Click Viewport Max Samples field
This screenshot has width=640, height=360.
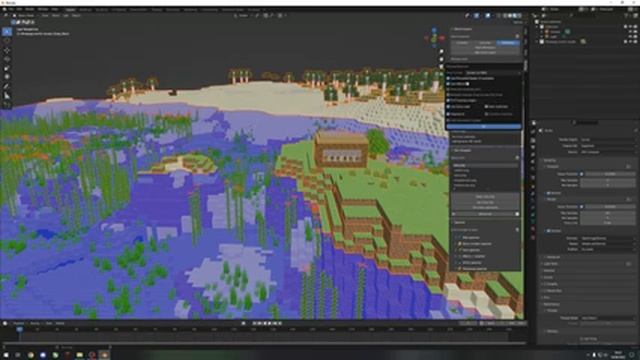click(608, 180)
